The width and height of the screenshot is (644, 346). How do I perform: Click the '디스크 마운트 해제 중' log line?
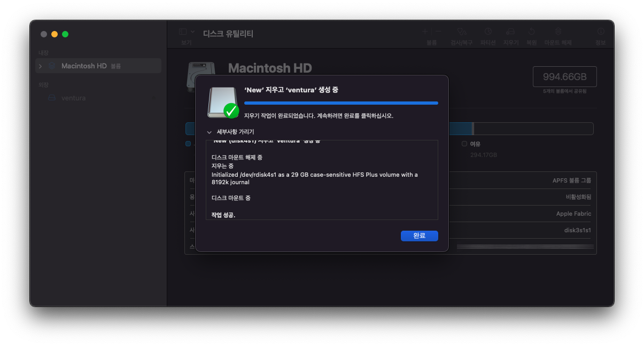[237, 158]
